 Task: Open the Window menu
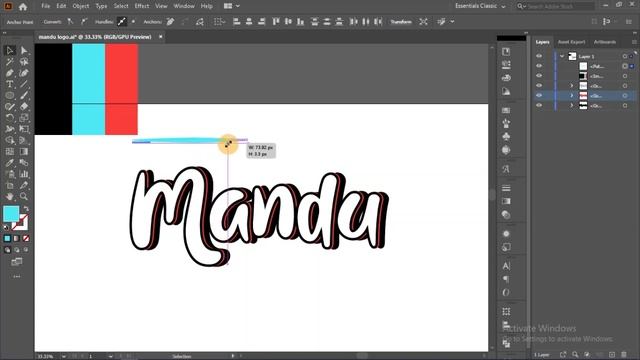point(184,6)
